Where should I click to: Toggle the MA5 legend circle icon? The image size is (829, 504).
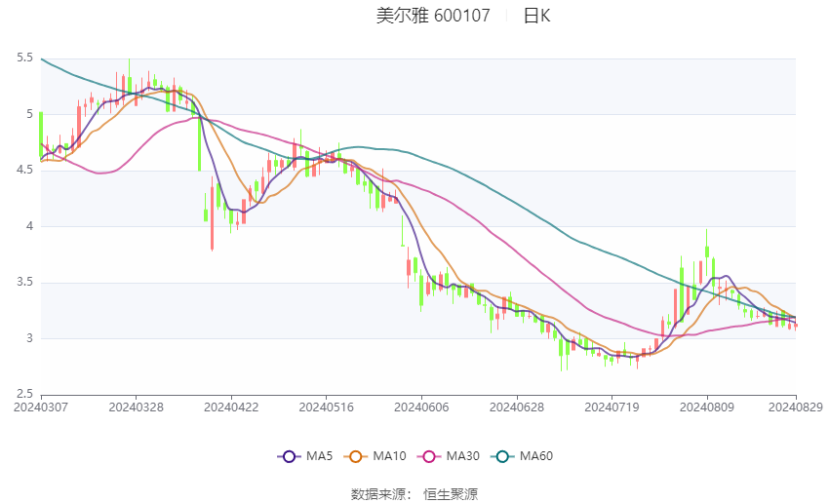[x=290, y=456]
